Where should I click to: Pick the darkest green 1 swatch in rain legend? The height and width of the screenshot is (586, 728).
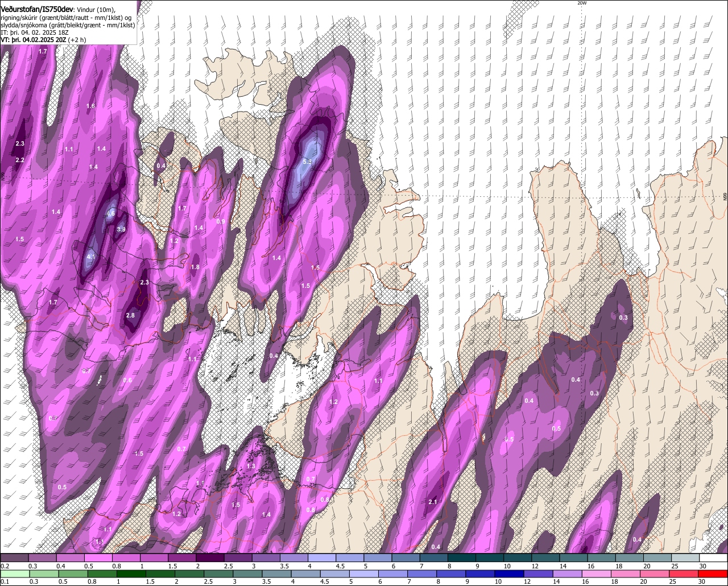click(131, 573)
